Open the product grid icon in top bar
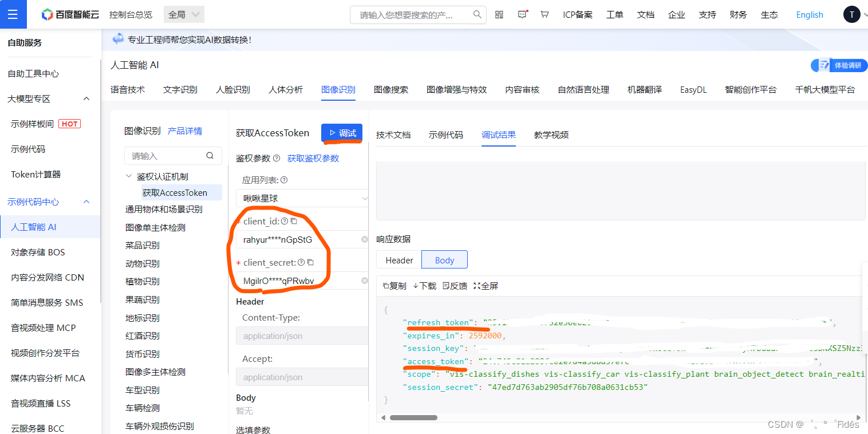 (499, 15)
